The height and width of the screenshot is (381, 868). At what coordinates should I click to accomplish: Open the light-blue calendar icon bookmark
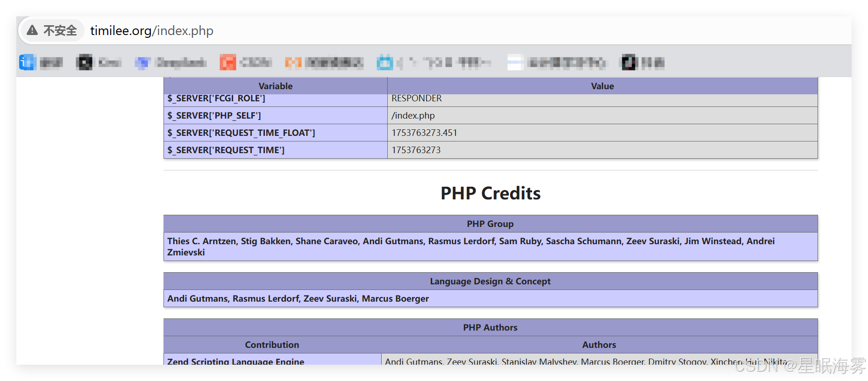pyautogui.click(x=385, y=62)
